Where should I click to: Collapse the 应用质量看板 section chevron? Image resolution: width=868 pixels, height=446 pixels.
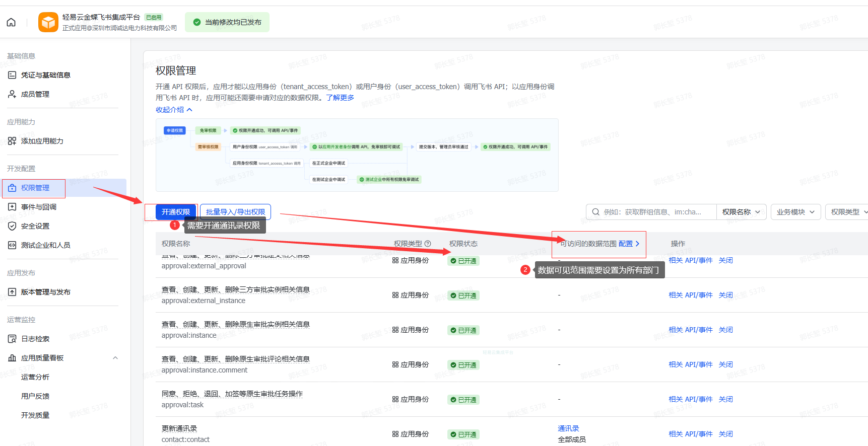pyautogui.click(x=115, y=358)
